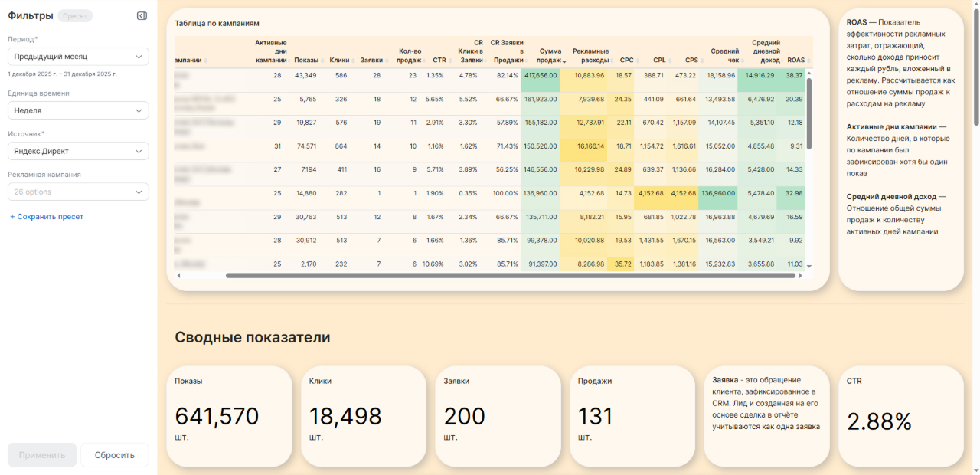Click the Сохранить пресет link
The height and width of the screenshot is (475, 980).
pyautogui.click(x=47, y=217)
